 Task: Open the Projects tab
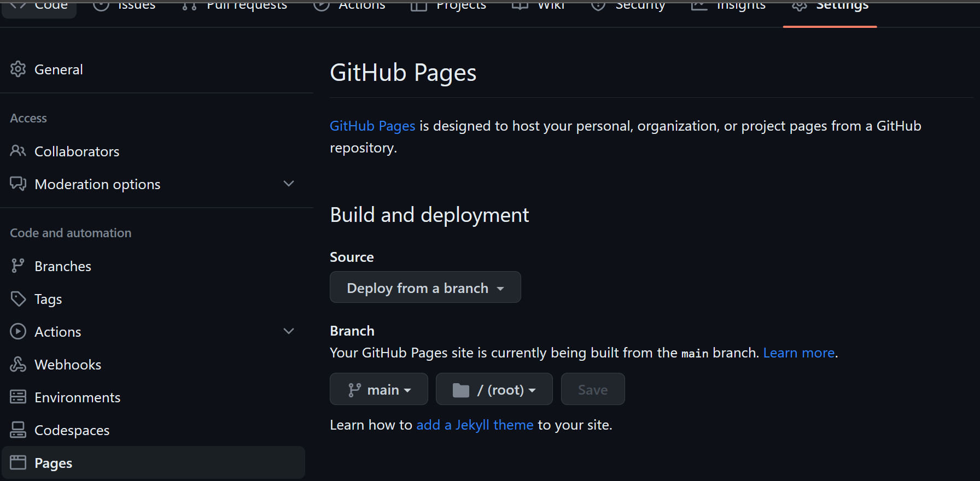448,7
